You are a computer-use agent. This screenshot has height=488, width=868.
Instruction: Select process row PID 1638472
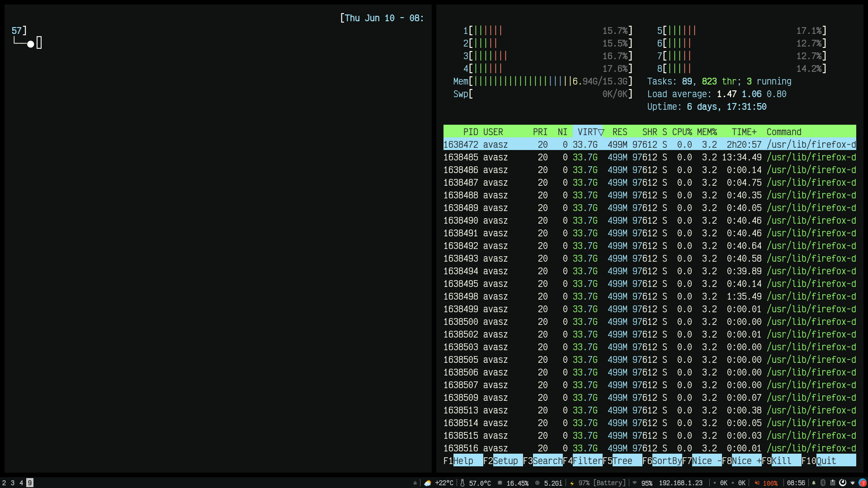coord(650,145)
